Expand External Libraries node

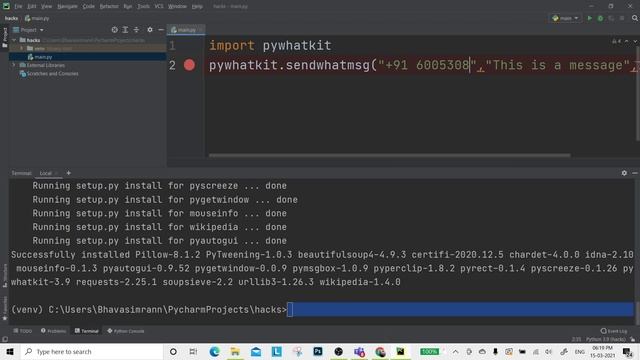tap(14, 65)
